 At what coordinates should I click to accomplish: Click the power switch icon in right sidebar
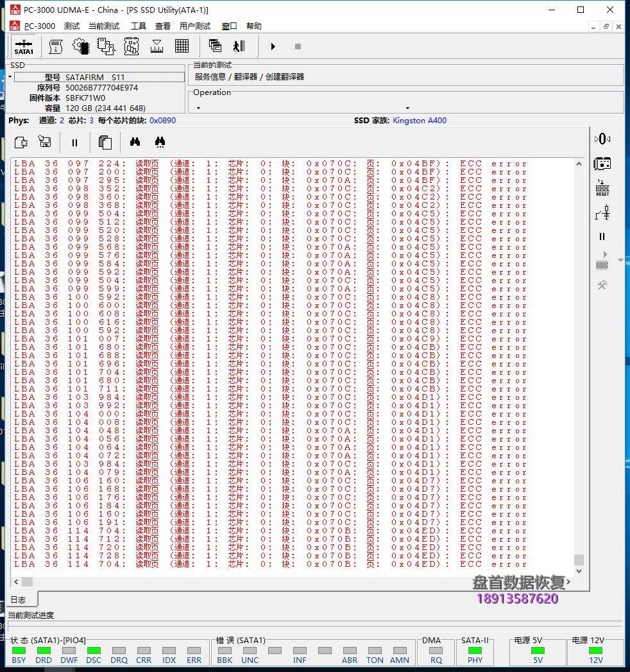pos(602,212)
